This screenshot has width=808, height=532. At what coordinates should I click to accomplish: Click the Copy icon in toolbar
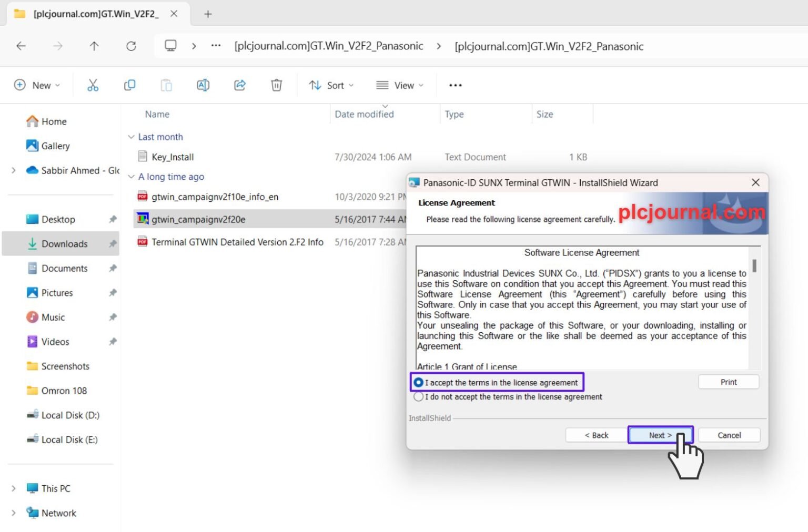pyautogui.click(x=129, y=85)
